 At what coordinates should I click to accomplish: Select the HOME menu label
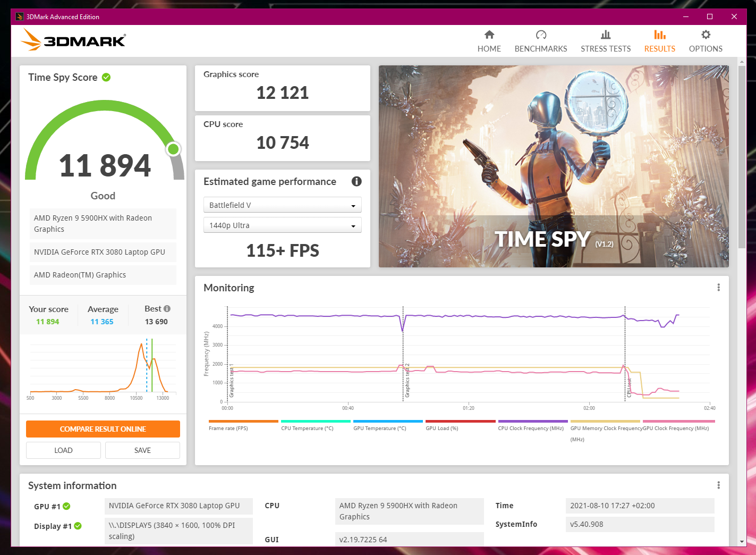pyautogui.click(x=489, y=48)
